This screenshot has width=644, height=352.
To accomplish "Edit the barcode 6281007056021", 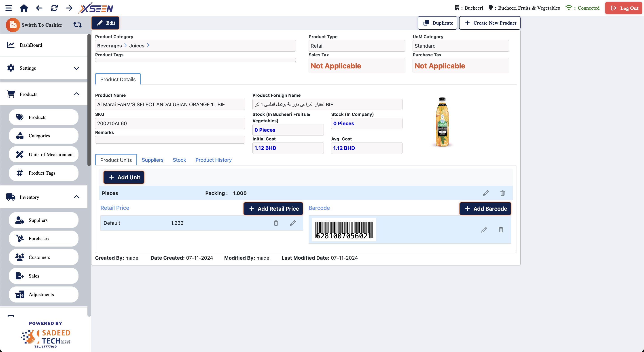I will [484, 229].
